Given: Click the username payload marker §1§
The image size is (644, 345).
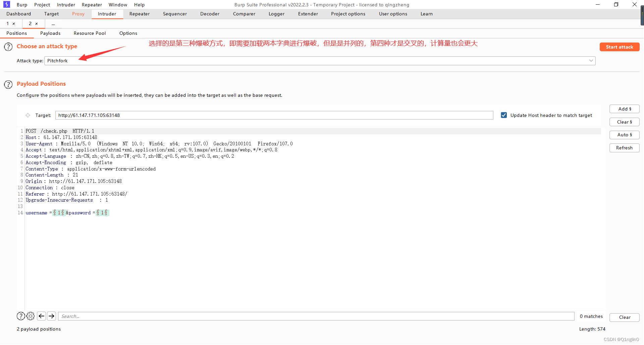Looking at the screenshot, I should [59, 213].
